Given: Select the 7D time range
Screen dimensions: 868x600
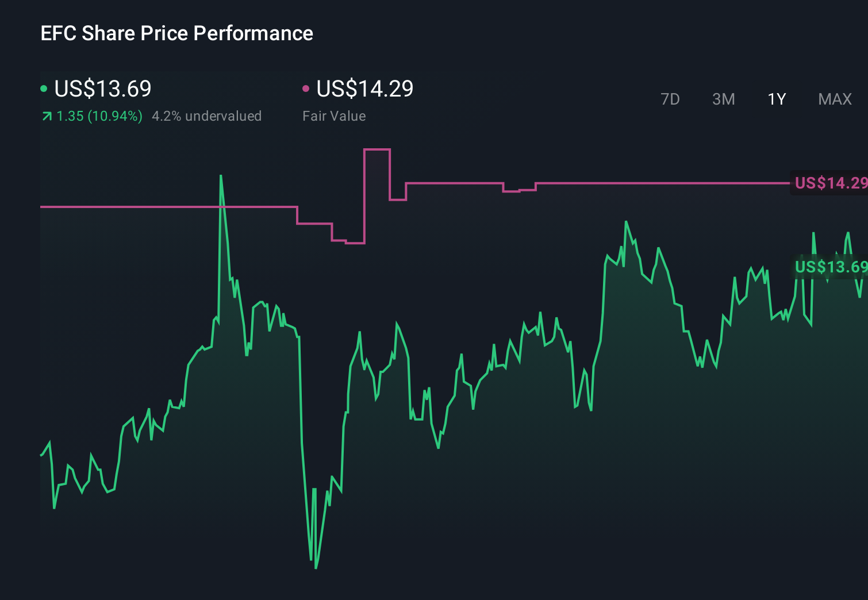Looking at the screenshot, I should click(670, 99).
